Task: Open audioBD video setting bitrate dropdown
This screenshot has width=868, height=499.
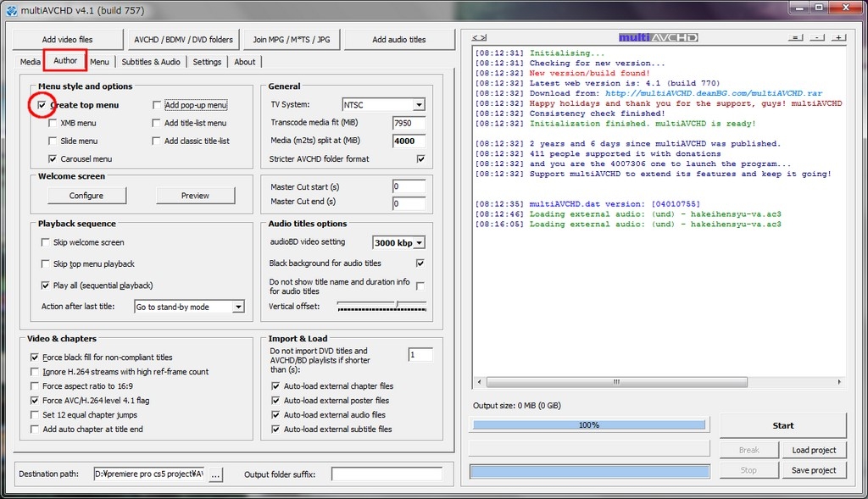Action: 419,243
